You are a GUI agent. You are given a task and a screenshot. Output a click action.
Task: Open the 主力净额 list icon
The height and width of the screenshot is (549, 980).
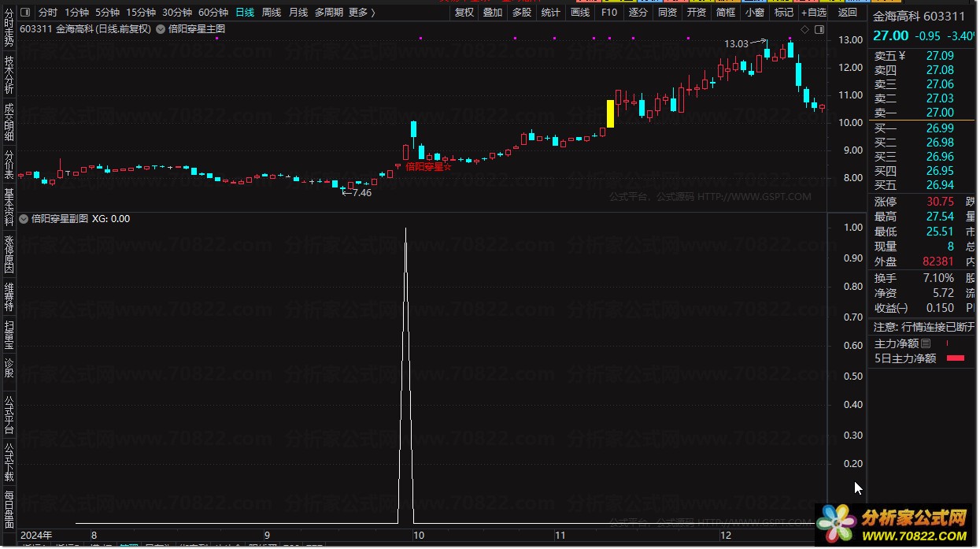pyautogui.click(x=926, y=343)
